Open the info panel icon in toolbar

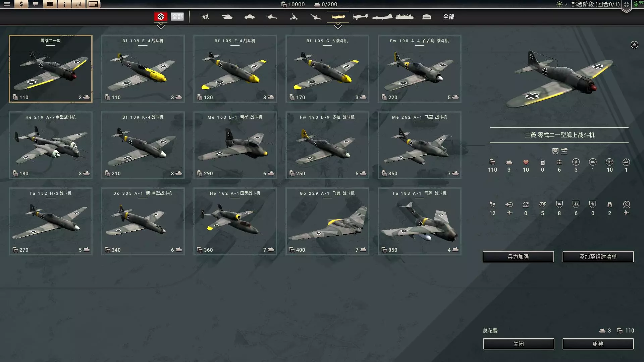64,4
